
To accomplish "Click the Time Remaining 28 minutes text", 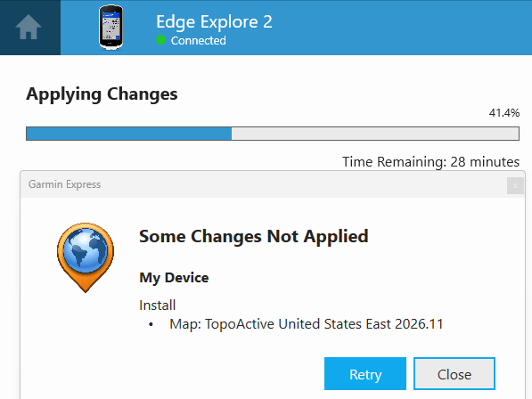I will [431, 162].
